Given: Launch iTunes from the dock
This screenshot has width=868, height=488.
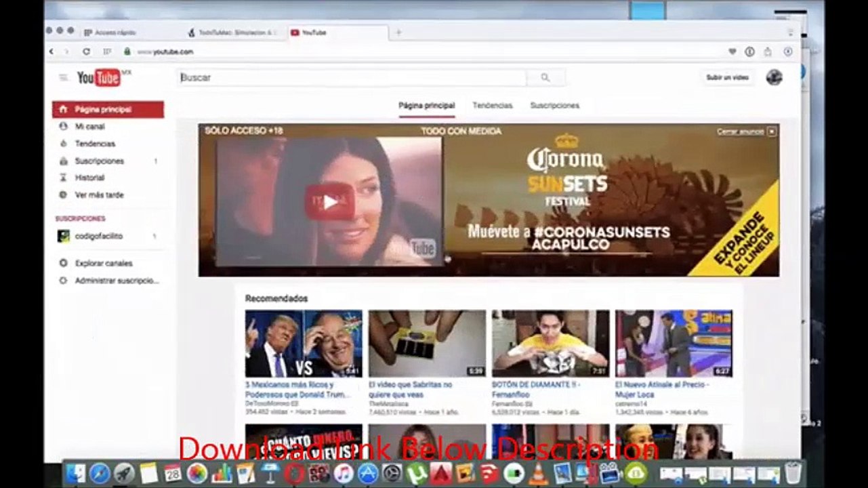Looking at the screenshot, I should pyautogui.click(x=344, y=473).
